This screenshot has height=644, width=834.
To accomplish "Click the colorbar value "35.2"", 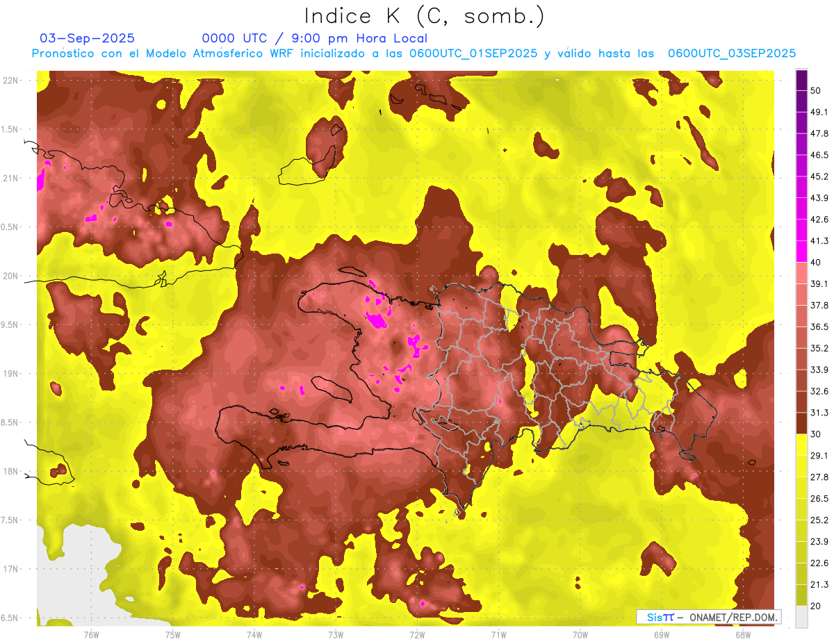I will coord(819,348).
